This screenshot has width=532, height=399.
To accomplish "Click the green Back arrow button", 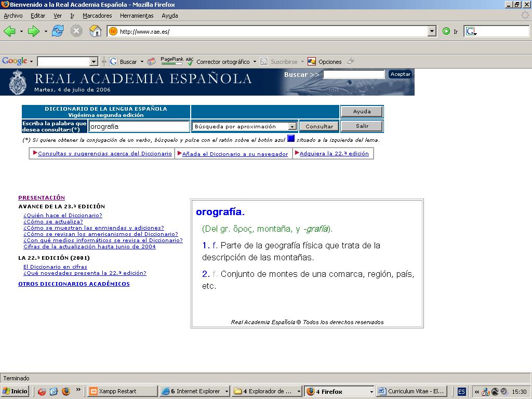I will tap(9, 31).
